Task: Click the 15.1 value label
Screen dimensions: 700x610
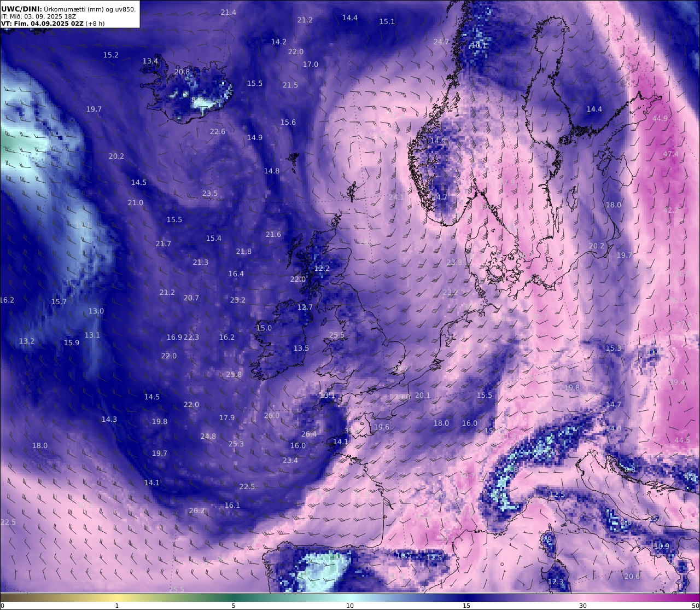Action: [387, 21]
